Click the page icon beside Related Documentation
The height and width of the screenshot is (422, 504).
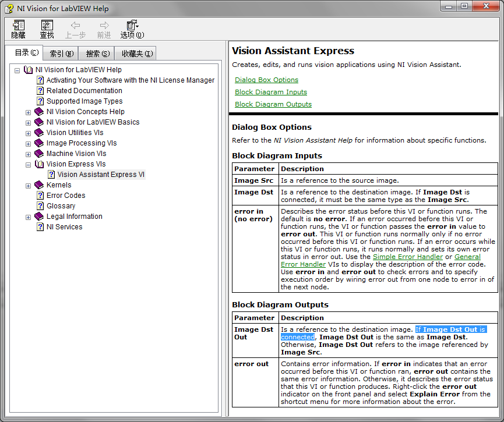point(40,91)
